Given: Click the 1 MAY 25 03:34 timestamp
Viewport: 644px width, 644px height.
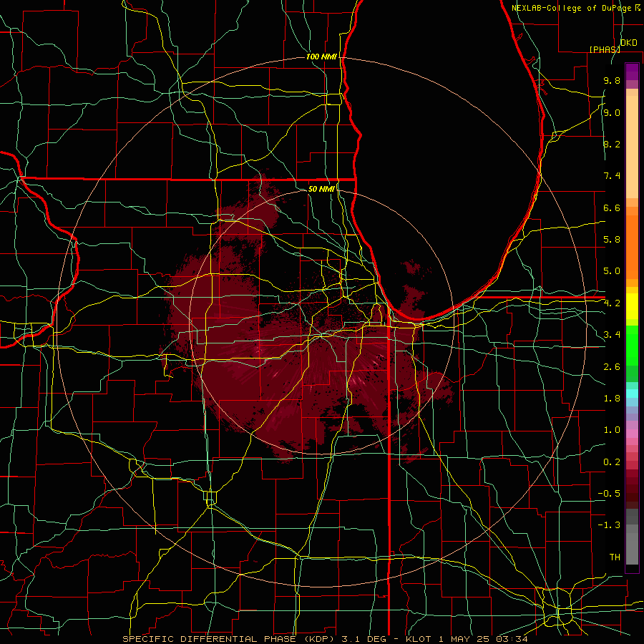Looking at the screenshot, I should (x=483, y=639).
